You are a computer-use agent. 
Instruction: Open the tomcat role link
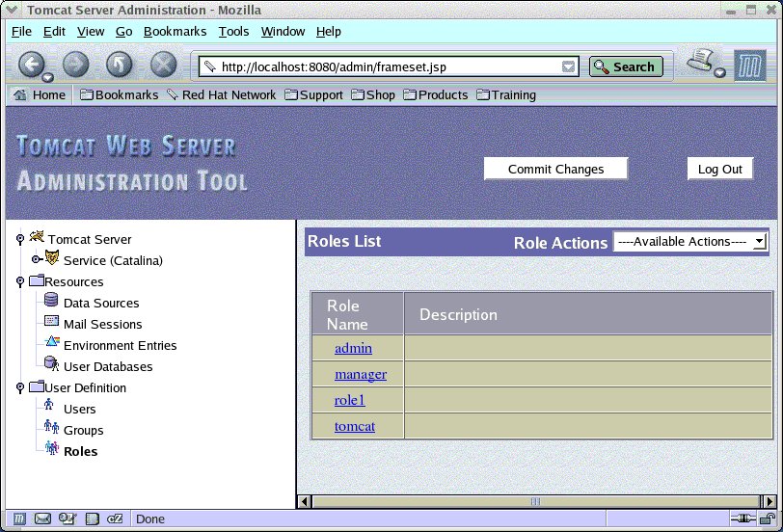(355, 426)
